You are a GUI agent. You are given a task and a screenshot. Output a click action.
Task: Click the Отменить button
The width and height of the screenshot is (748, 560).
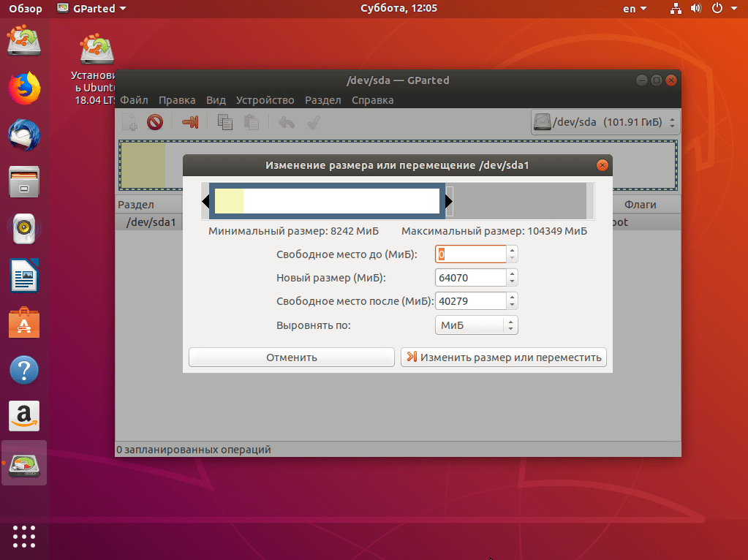click(292, 357)
